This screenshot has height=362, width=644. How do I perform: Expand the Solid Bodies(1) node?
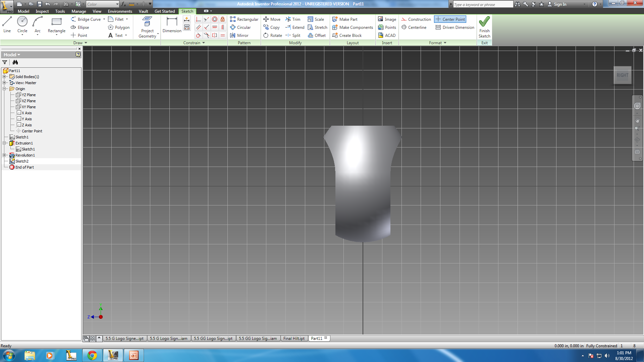click(4, 77)
